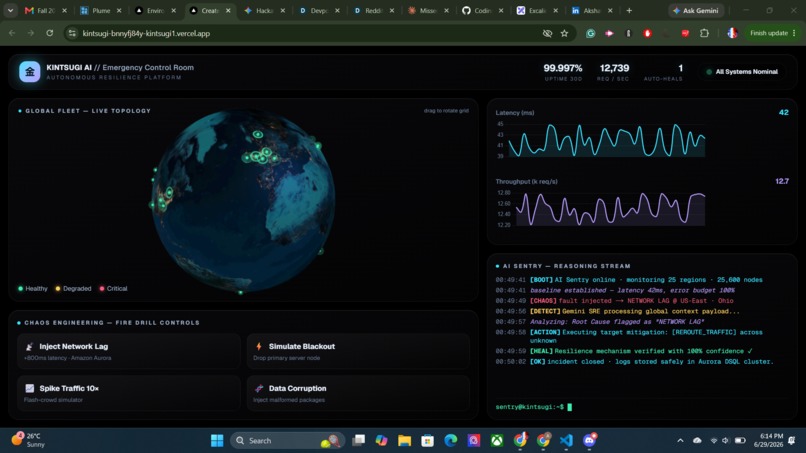Click the Degraded legend item
Image resolution: width=806 pixels, height=453 pixels.
[73, 288]
